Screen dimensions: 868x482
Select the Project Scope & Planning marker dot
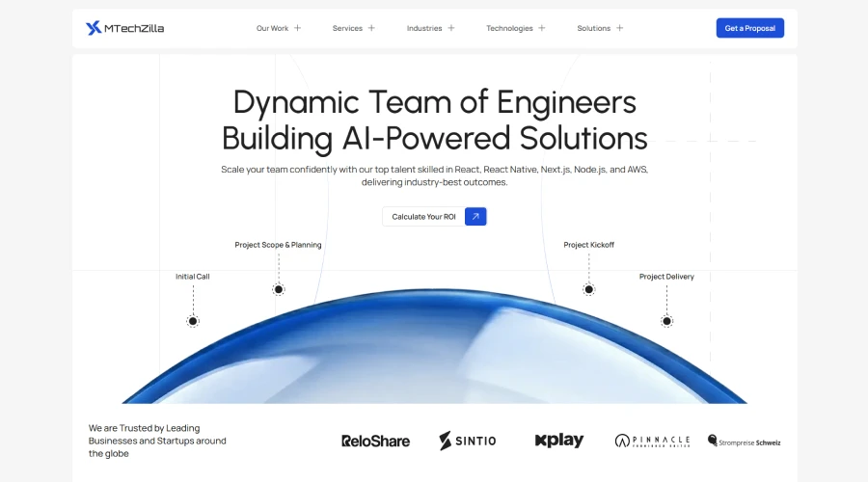pyautogui.click(x=279, y=289)
